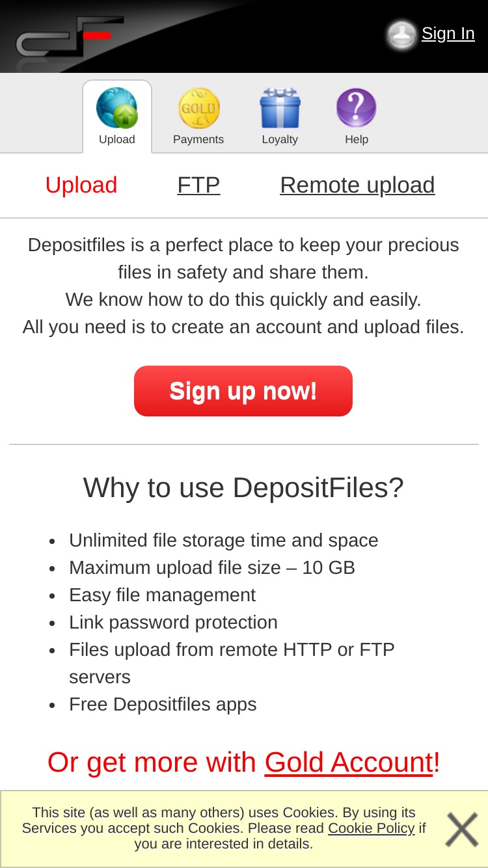
Task: Select the red Upload sub-navigation item
Action: [81, 185]
